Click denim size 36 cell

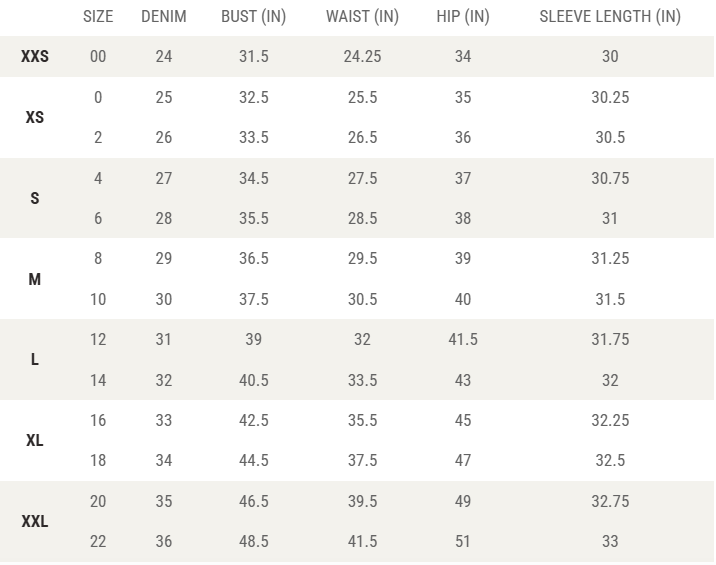coord(163,541)
